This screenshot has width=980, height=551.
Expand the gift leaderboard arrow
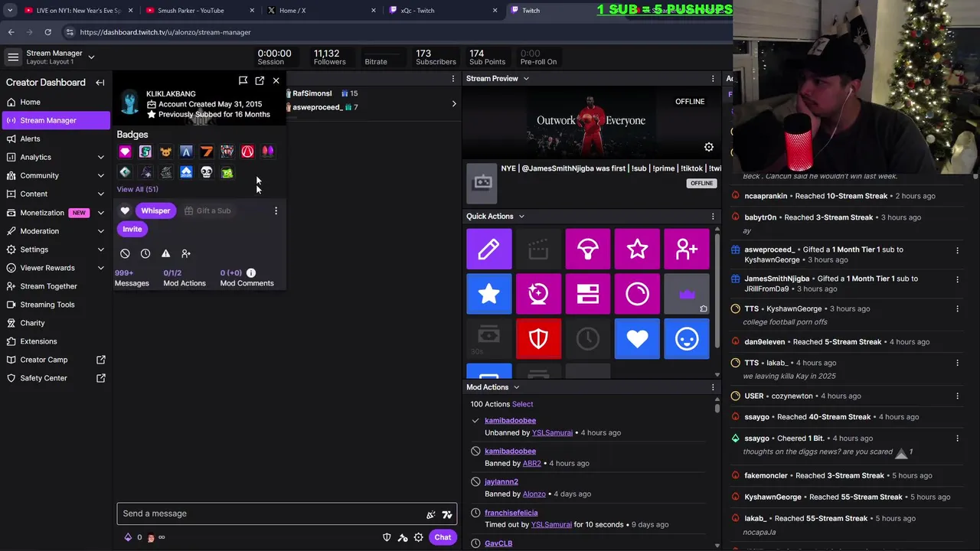tap(453, 103)
